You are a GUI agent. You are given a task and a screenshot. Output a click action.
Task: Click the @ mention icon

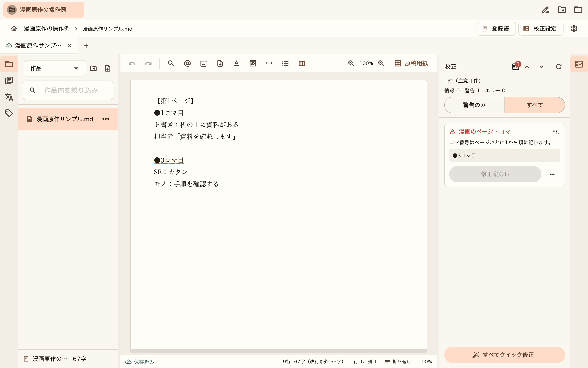[187, 64]
